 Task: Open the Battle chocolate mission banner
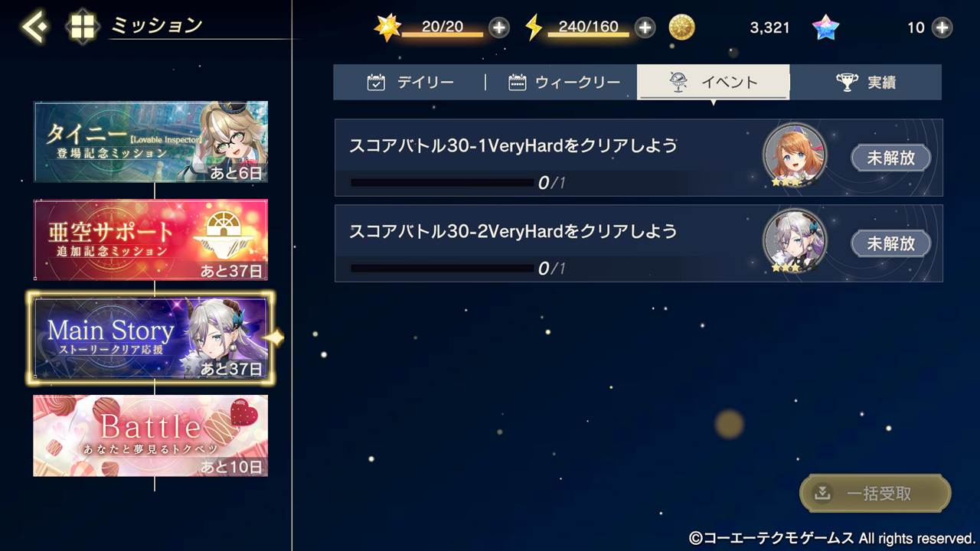click(x=151, y=435)
